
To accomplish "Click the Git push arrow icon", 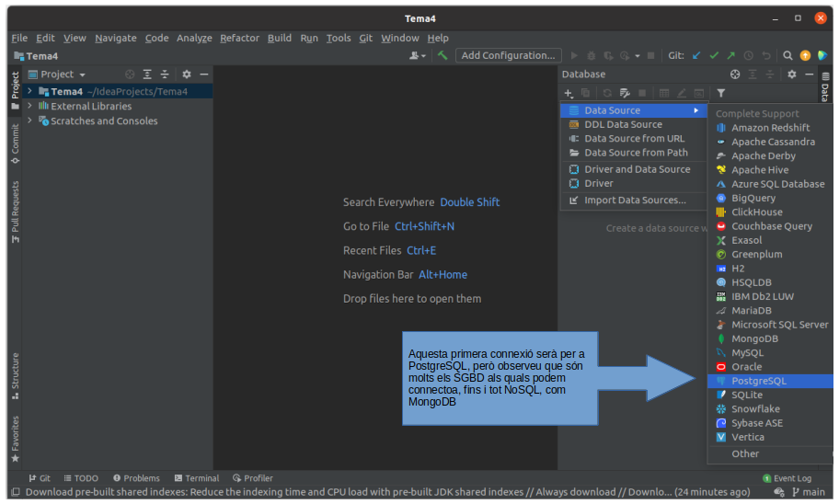I will [731, 55].
